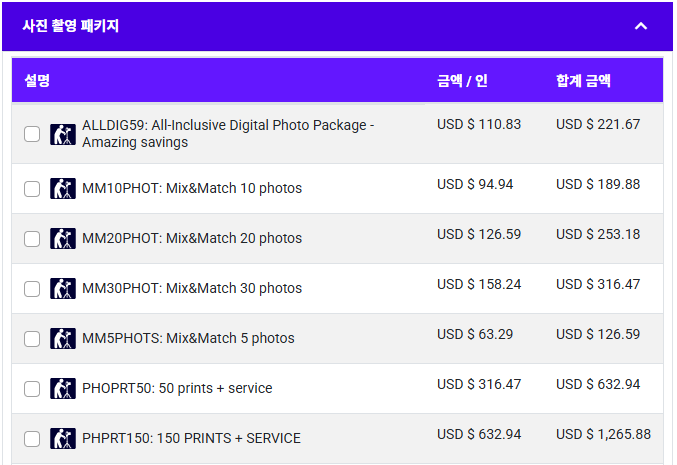Tick the MM5PHOTS Mix&Match 5 photos checkbox
Image resolution: width=677 pixels, height=465 pixels.
click(32, 339)
